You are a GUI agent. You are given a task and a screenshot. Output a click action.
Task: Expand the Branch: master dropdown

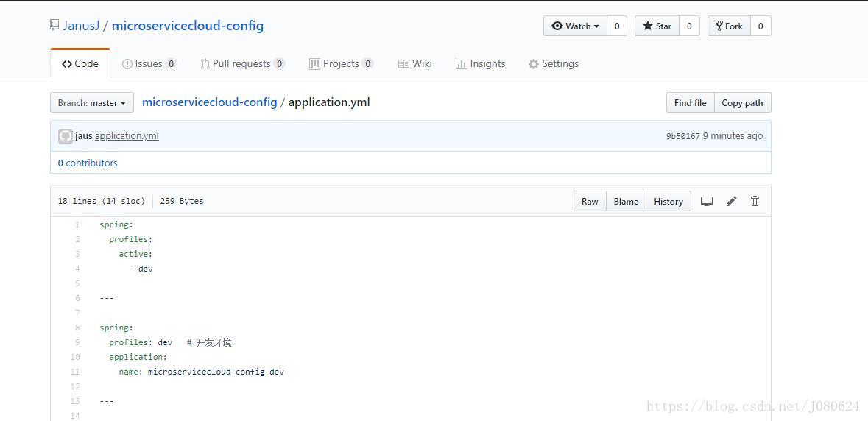[x=92, y=102]
